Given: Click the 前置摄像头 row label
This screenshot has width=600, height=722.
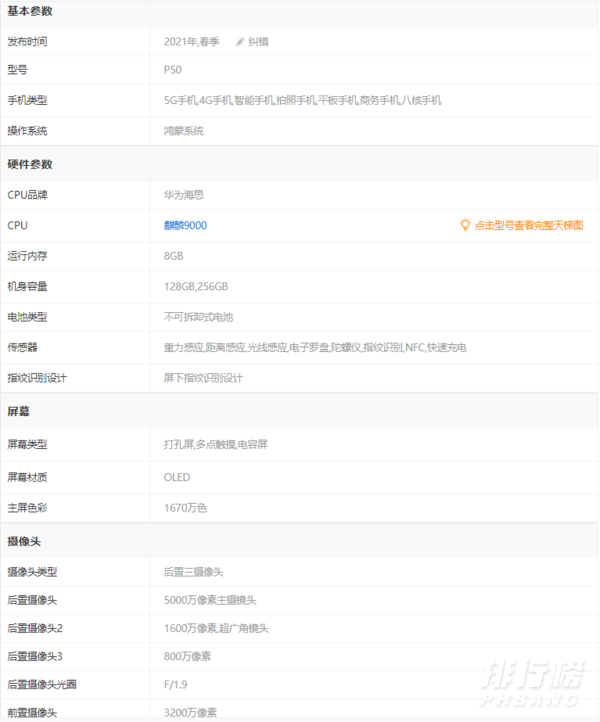Looking at the screenshot, I should [32, 712].
